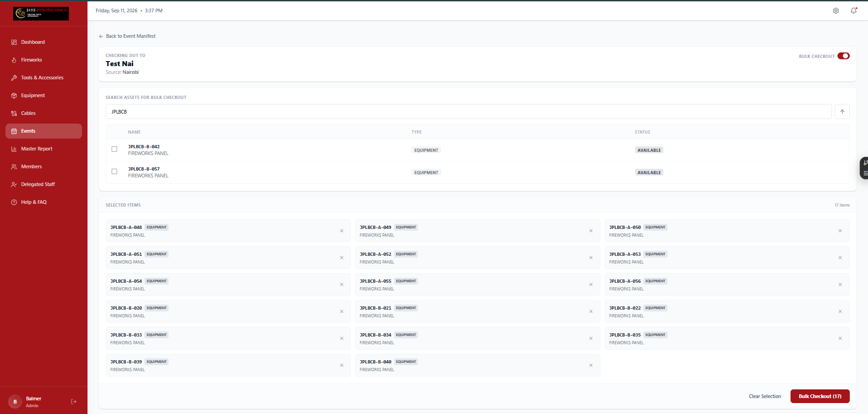Open Help & FAQ page
The width and height of the screenshot is (868, 414).
point(44,202)
